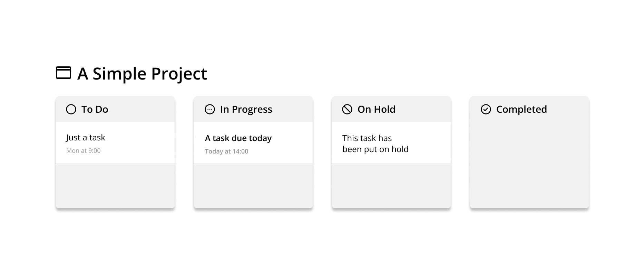Click the checked circle in the Completed header

coord(485,109)
